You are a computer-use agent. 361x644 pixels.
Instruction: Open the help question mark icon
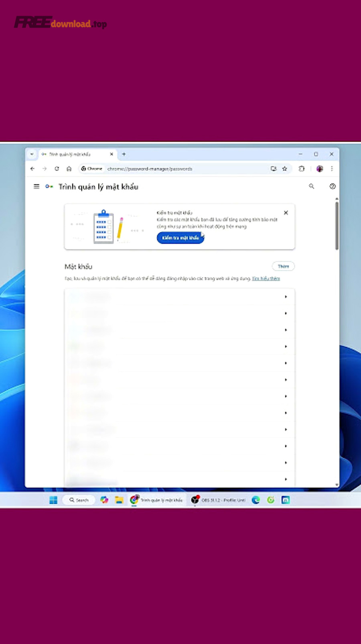click(332, 186)
